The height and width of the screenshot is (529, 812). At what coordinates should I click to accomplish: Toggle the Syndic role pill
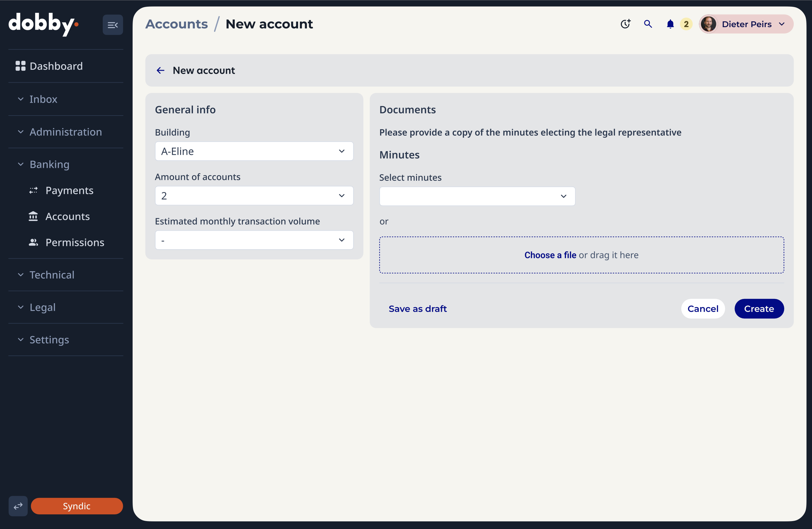coord(77,506)
